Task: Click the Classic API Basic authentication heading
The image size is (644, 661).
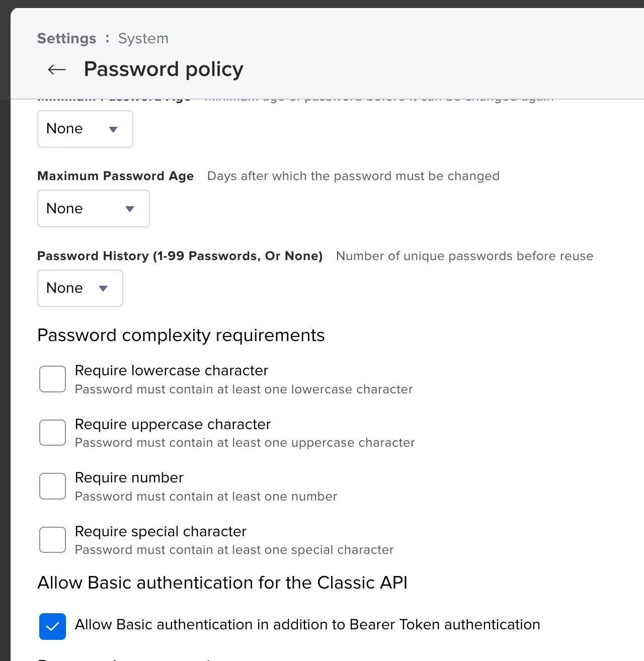Action: coord(222,583)
